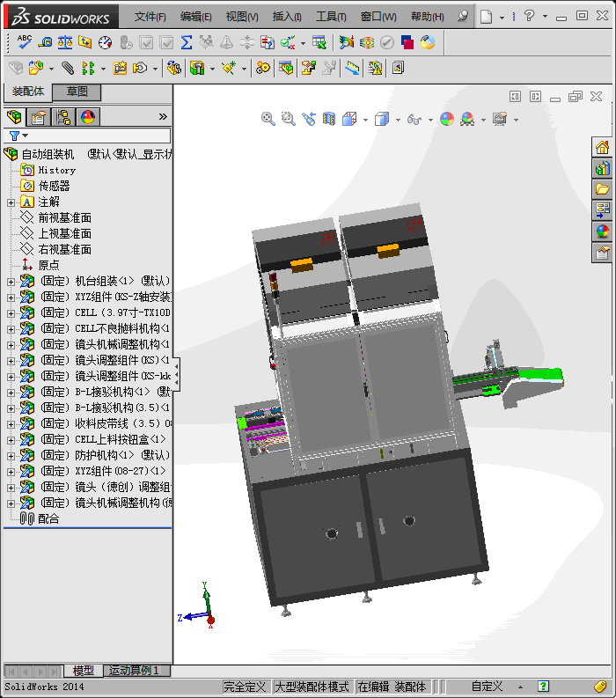The width and height of the screenshot is (616, 698).
Task: Insert a Bill of Materials
Action: (287, 68)
